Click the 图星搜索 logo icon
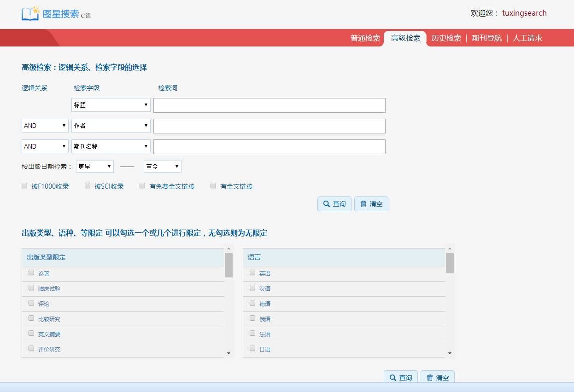 coord(30,13)
